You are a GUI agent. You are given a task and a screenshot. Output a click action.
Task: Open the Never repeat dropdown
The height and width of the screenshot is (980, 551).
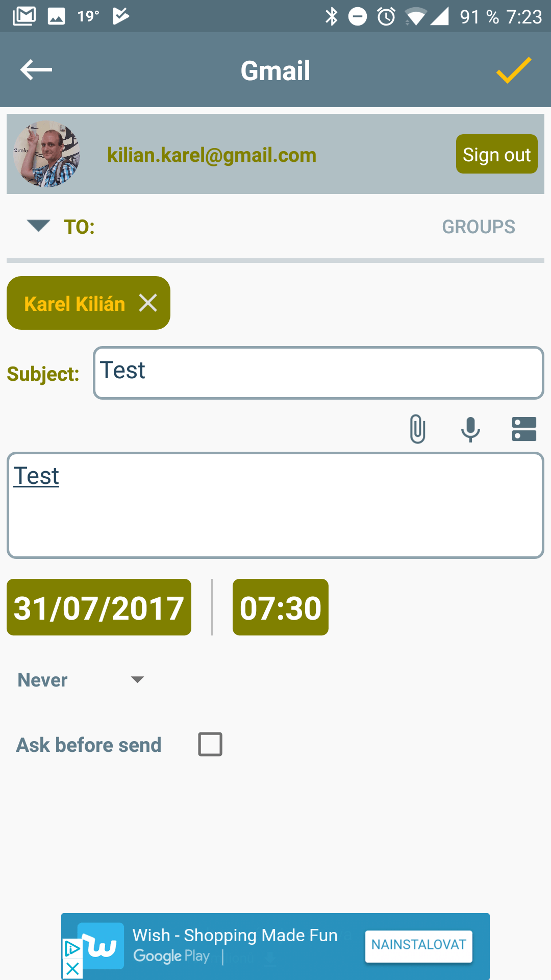pyautogui.click(x=81, y=680)
